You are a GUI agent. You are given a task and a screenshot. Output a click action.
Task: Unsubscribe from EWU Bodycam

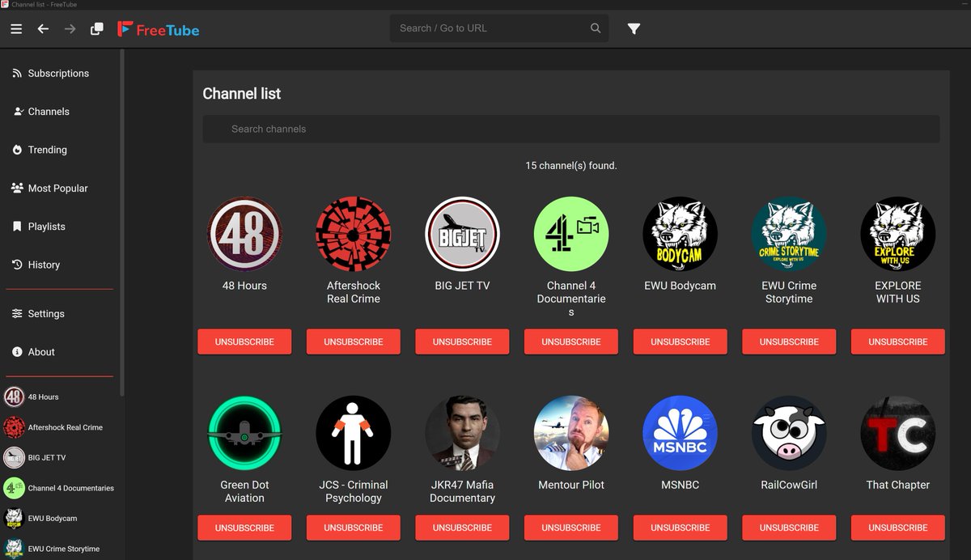pyautogui.click(x=680, y=342)
